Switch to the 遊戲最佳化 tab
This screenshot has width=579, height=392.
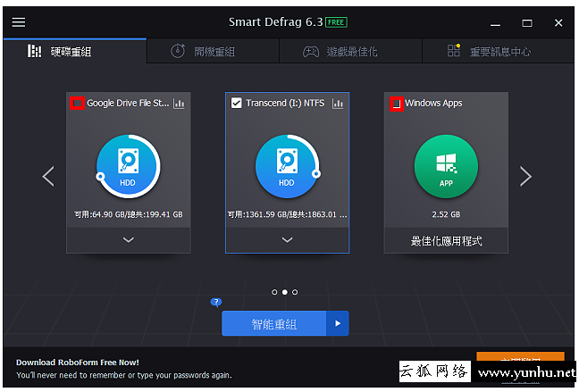(350, 51)
